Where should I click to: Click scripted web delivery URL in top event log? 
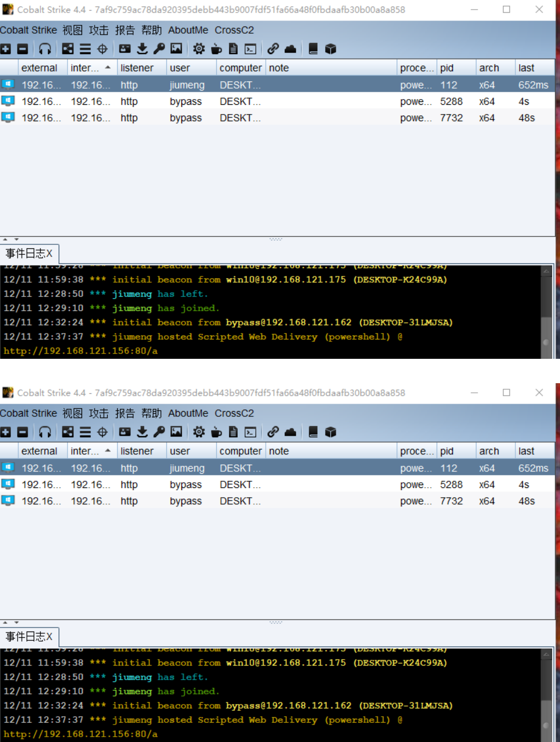(81, 351)
